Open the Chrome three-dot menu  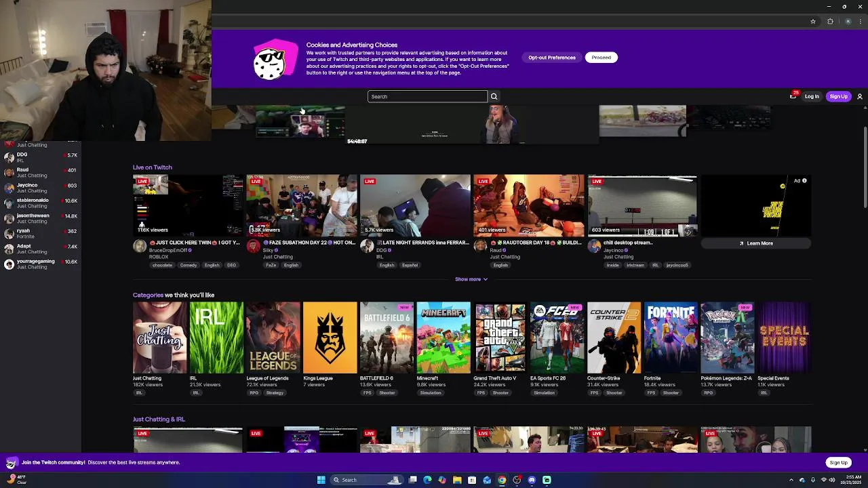[x=861, y=22]
